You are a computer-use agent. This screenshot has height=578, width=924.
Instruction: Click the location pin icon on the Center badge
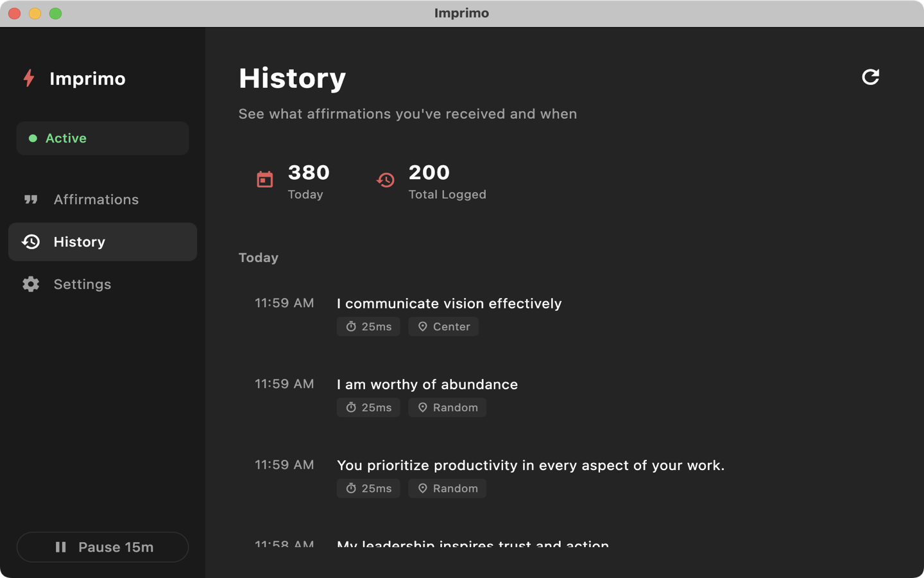pyautogui.click(x=423, y=326)
